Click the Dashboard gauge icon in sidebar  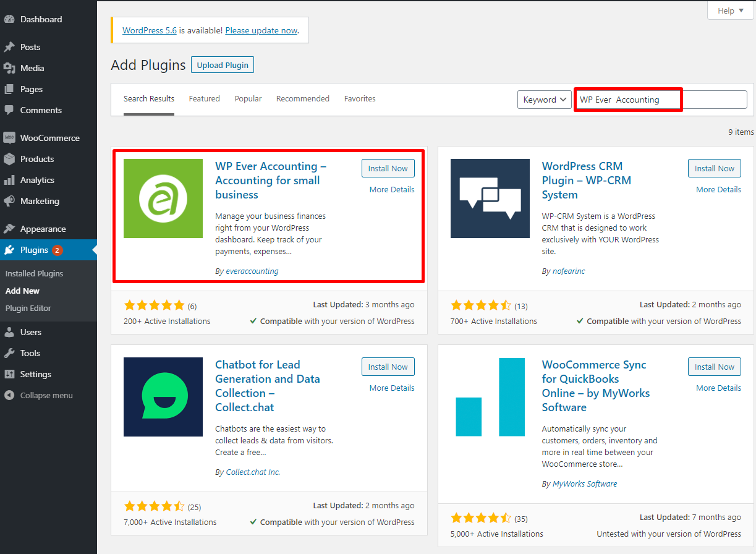(9, 19)
